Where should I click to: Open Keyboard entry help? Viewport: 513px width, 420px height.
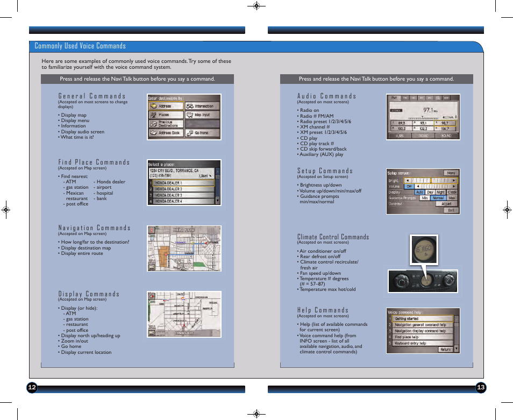[x=422, y=343]
